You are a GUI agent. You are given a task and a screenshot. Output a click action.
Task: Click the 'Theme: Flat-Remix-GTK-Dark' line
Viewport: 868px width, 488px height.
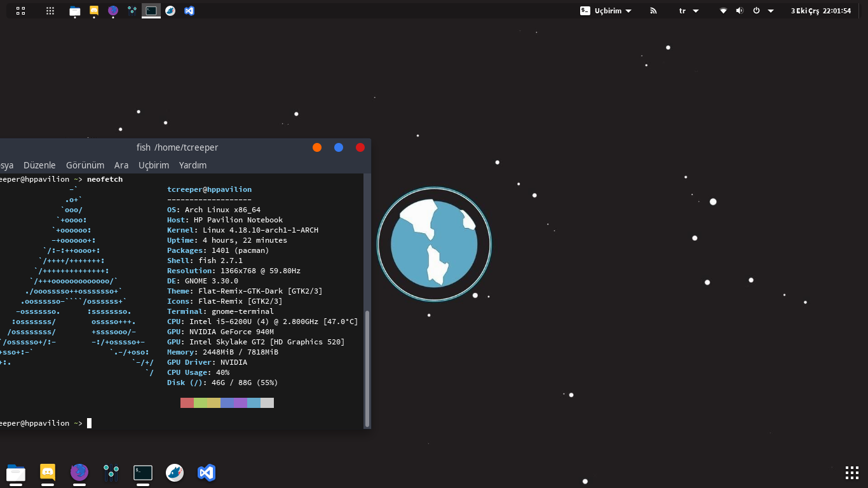[x=245, y=291]
